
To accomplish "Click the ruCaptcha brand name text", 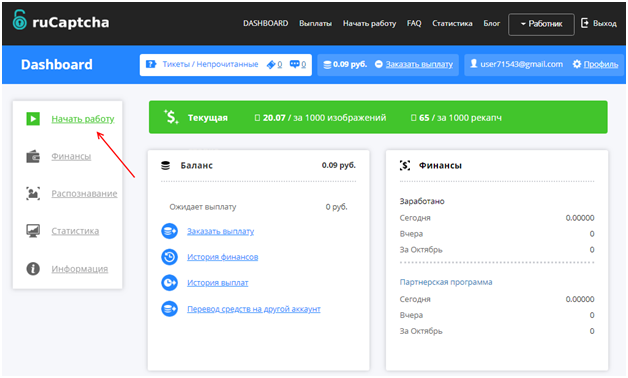I will click(x=70, y=22).
